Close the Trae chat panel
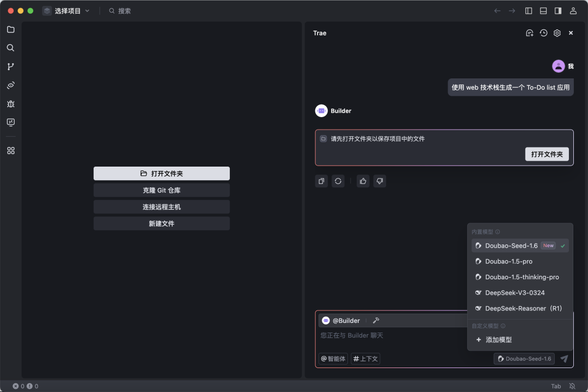The image size is (588, 392). (571, 33)
